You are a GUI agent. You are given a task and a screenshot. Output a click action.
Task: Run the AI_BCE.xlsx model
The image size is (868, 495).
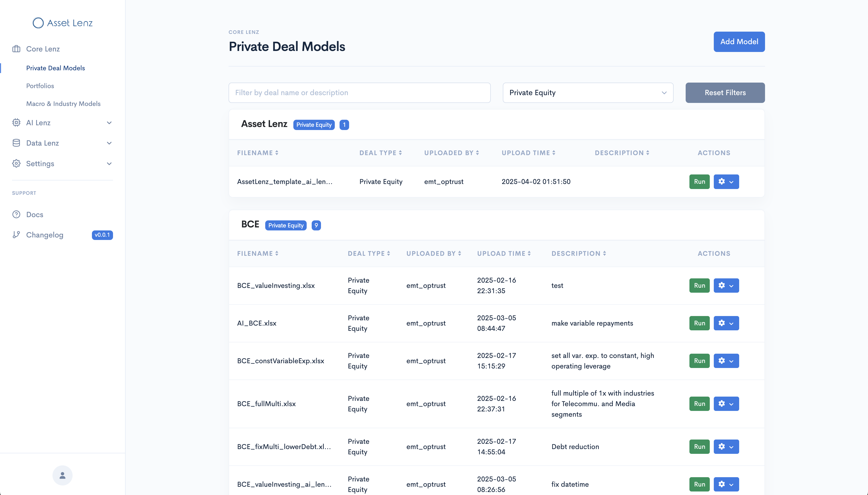click(699, 323)
